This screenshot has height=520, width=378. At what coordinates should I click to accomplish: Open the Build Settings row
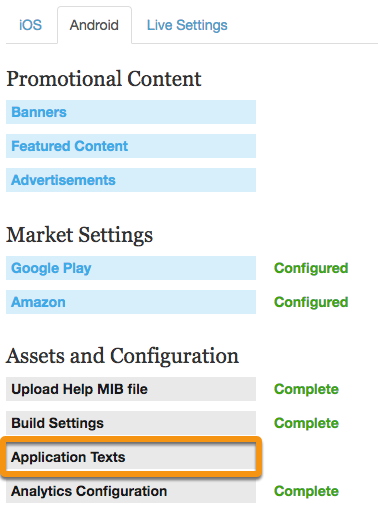131,423
